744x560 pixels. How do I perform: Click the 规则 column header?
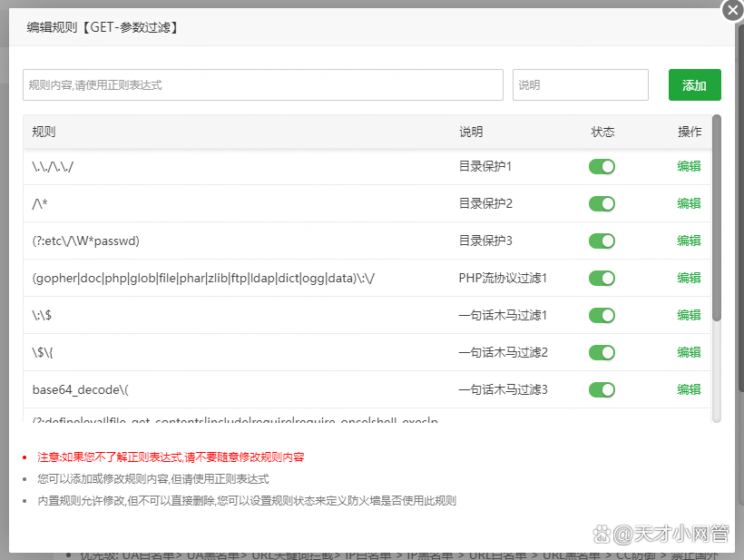[x=42, y=132]
